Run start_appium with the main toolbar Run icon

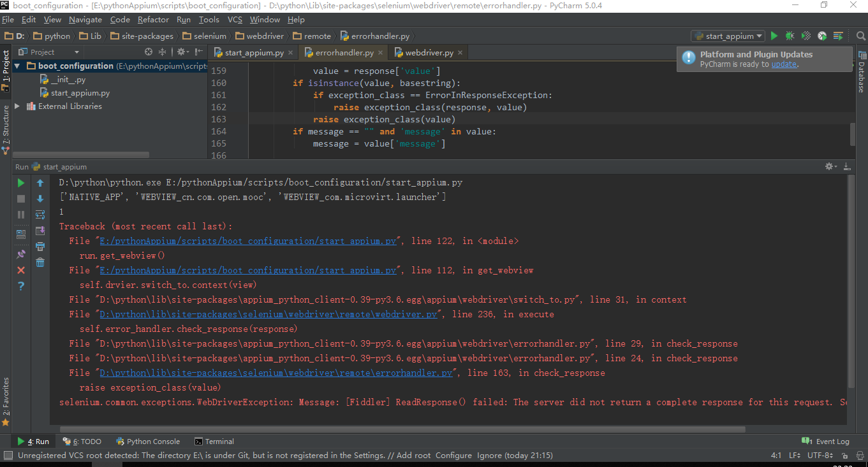774,36
